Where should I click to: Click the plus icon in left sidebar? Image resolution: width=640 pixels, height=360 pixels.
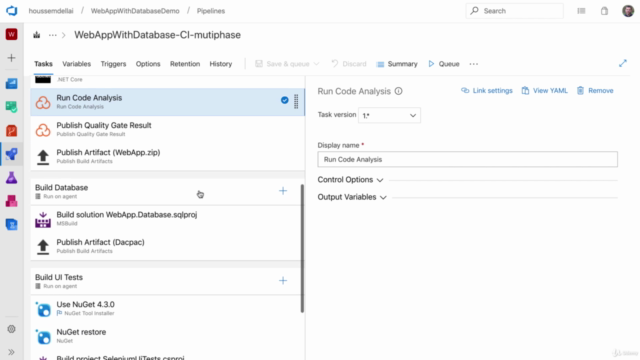(11, 58)
